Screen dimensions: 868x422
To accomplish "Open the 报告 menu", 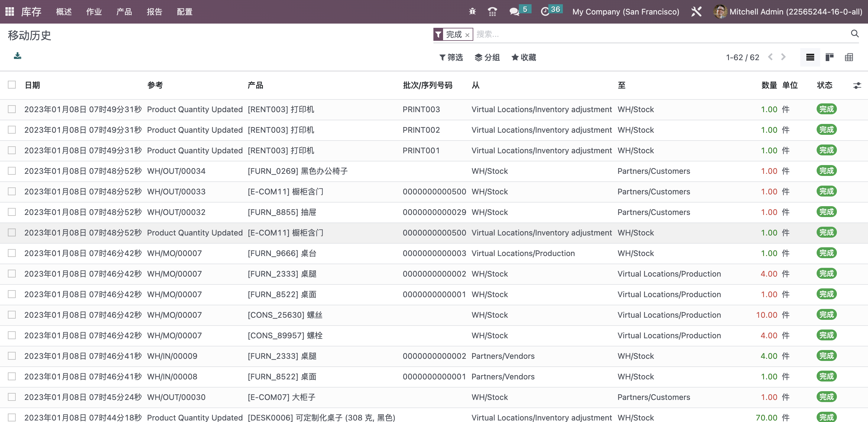I will pyautogui.click(x=154, y=12).
